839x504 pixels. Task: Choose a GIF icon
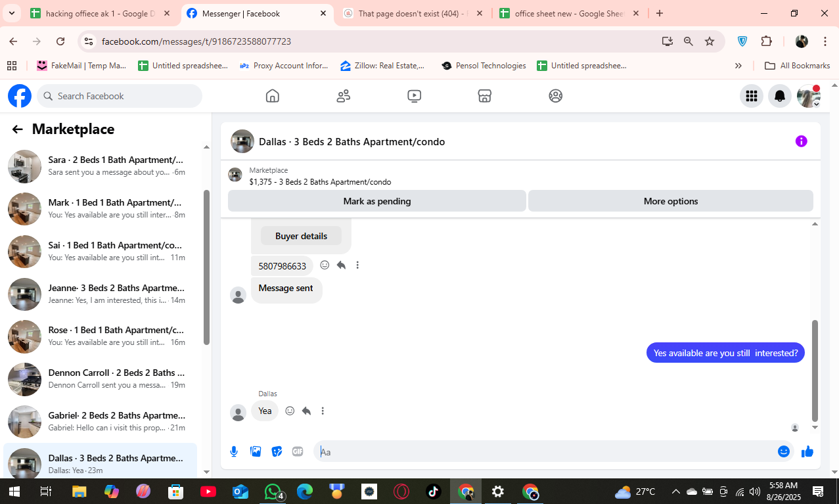click(298, 451)
